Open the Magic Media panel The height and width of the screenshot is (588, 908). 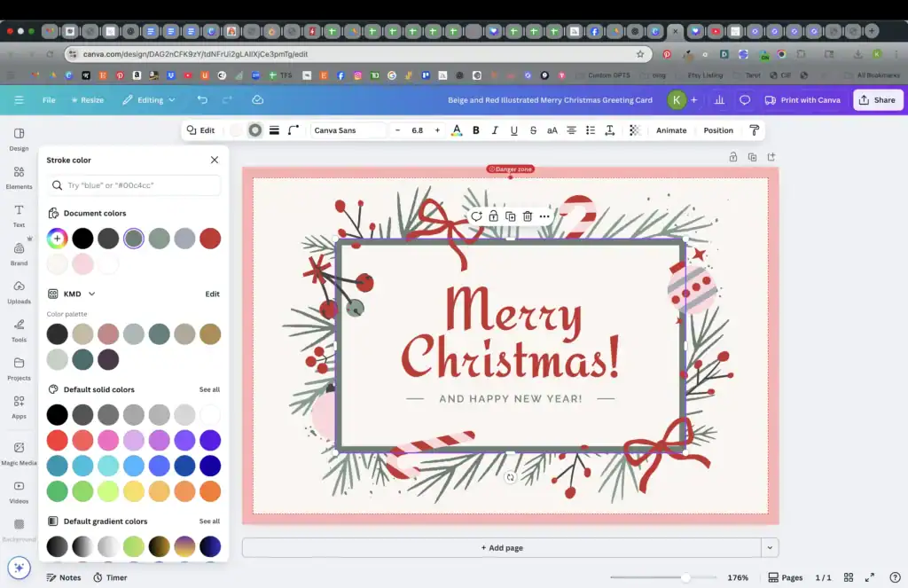pyautogui.click(x=18, y=451)
